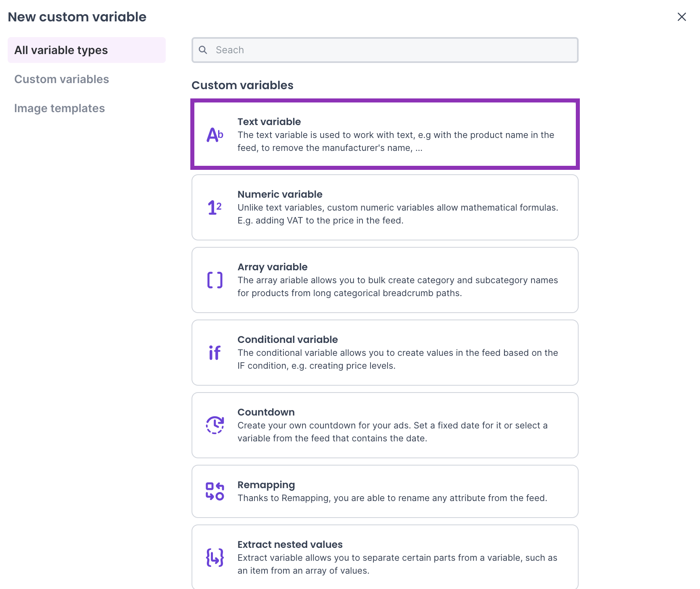Click the Text variable 'Ab' icon

click(x=215, y=135)
